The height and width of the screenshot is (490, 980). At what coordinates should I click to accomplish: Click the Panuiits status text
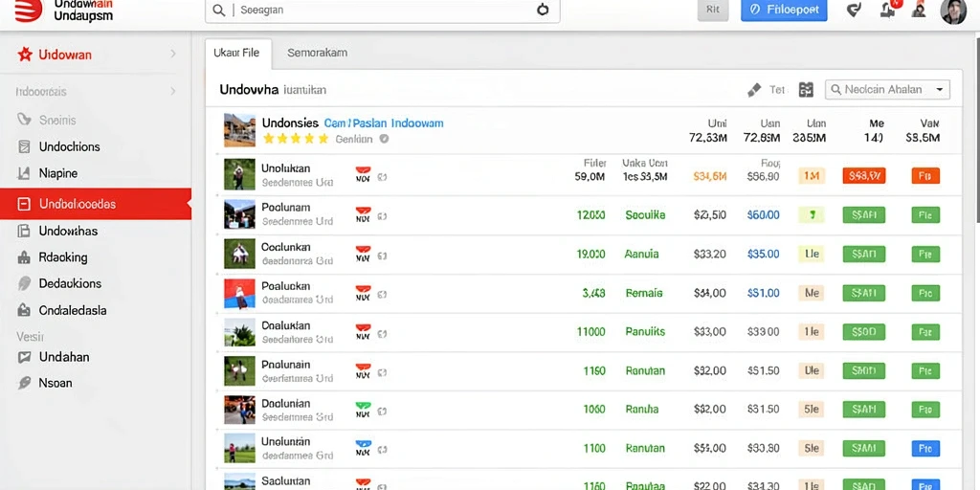[x=646, y=332]
